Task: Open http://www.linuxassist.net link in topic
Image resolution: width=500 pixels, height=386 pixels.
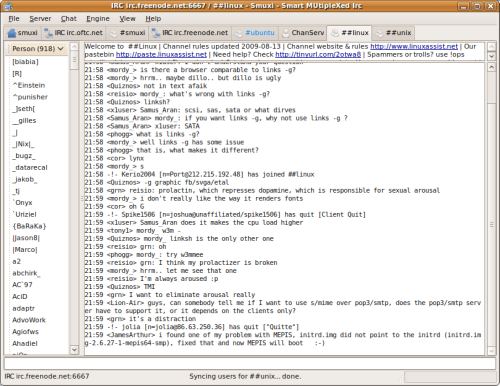Action: click(414, 47)
